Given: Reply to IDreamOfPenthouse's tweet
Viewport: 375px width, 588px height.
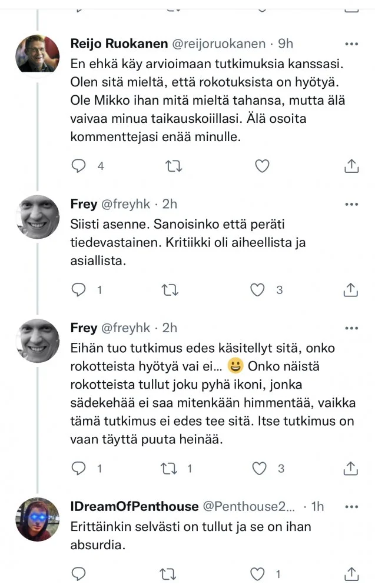Looking at the screenshot, I should pyautogui.click(x=79, y=574).
